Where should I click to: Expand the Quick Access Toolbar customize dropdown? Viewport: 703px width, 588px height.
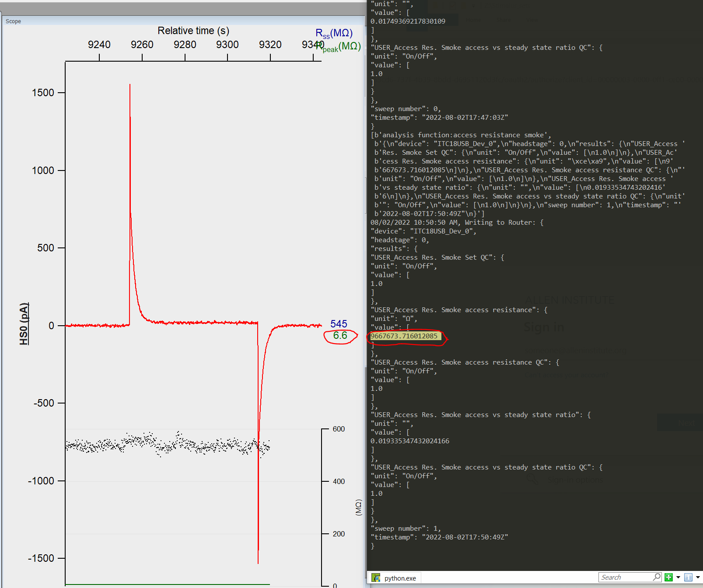pyautogui.click(x=474, y=6)
